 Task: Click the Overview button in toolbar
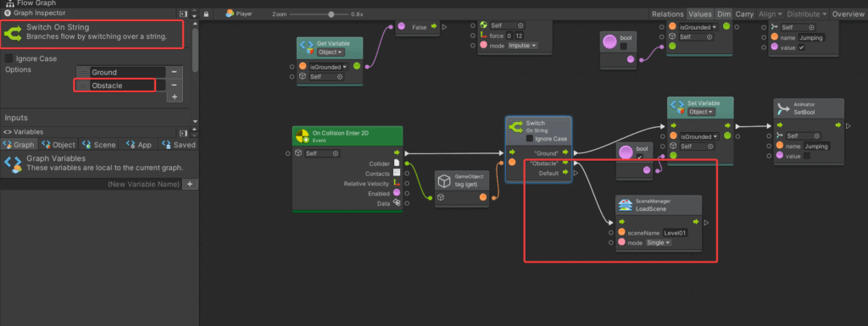click(x=848, y=14)
